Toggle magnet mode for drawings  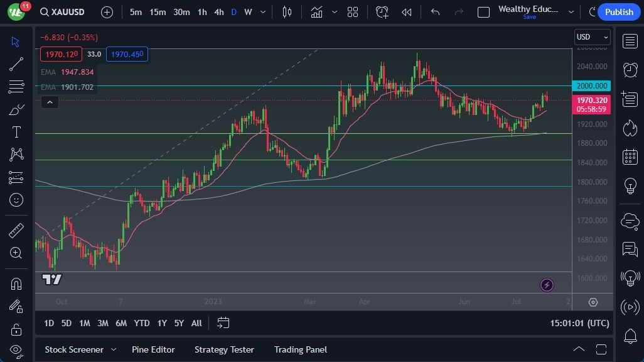16,283
